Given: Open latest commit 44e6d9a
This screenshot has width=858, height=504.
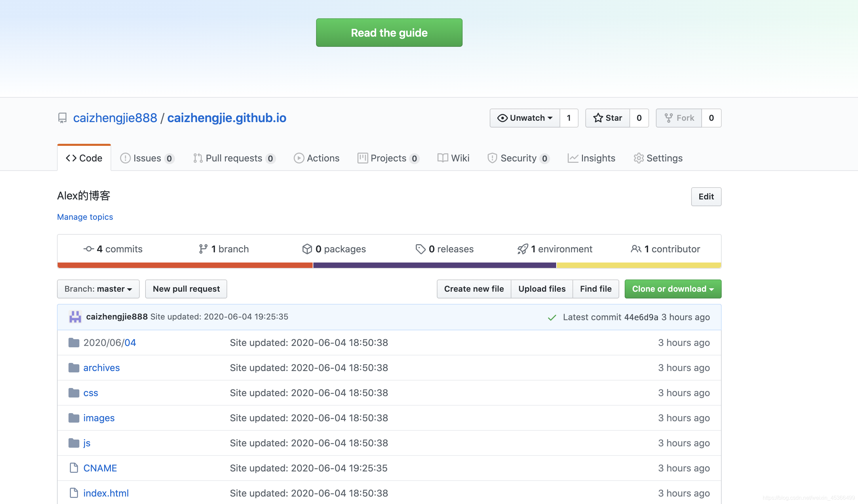Looking at the screenshot, I should (641, 317).
